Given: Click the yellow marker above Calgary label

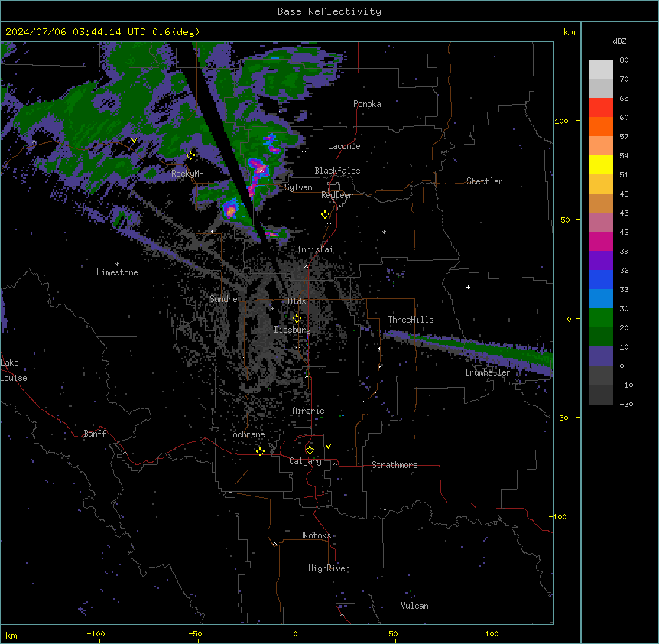Looking at the screenshot, I should pyautogui.click(x=310, y=450).
